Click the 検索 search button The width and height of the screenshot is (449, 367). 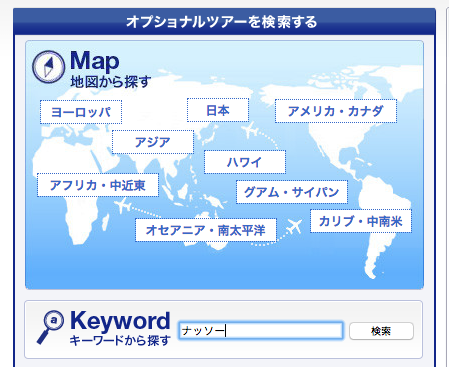click(381, 331)
